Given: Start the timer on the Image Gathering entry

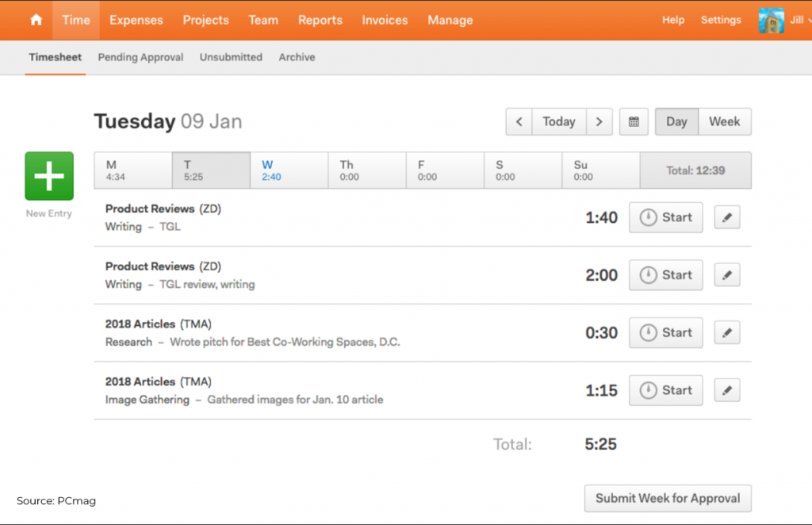Looking at the screenshot, I should coord(665,389).
